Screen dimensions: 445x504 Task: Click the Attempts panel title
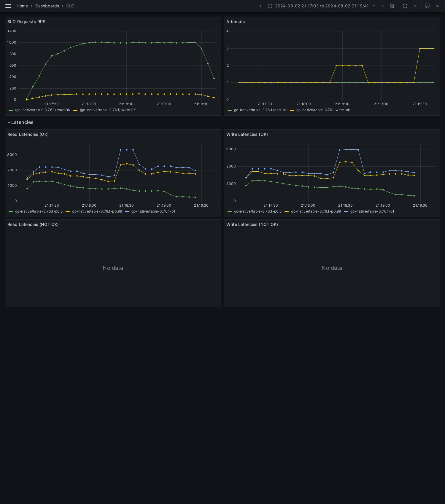(x=236, y=22)
